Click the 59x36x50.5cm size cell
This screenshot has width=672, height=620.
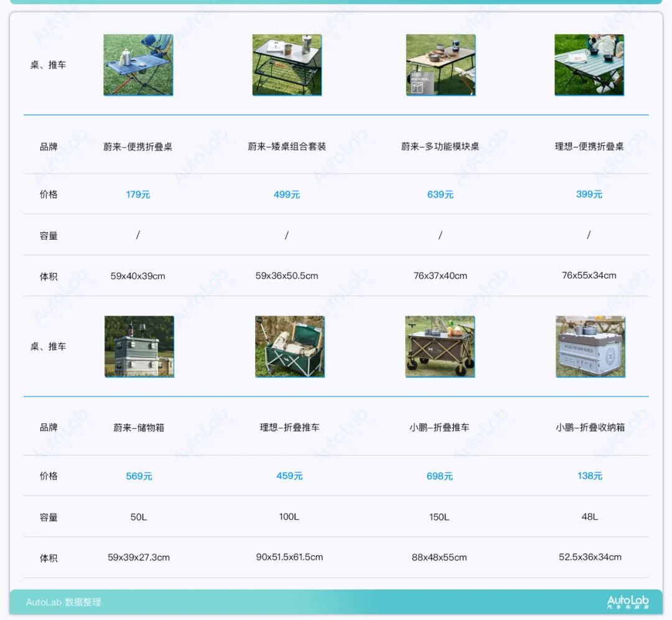click(x=287, y=276)
